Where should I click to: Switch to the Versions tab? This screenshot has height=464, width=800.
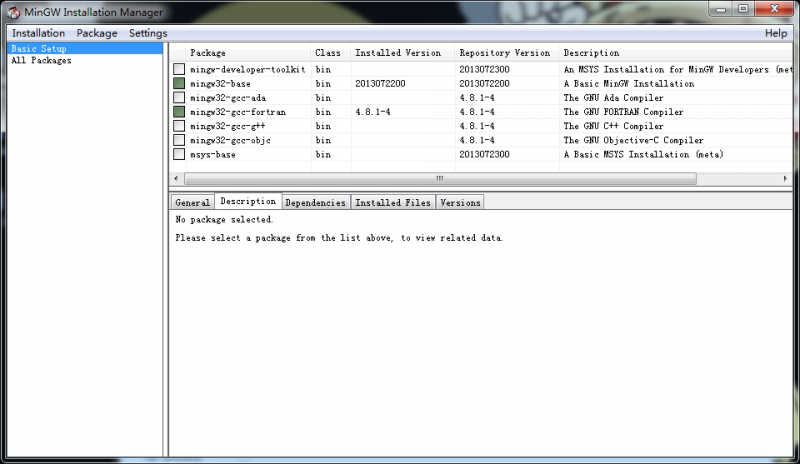[x=460, y=203]
